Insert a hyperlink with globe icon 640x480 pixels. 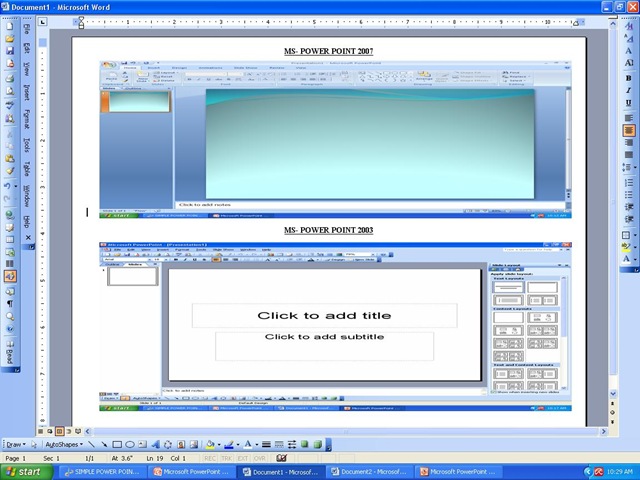(x=9, y=215)
